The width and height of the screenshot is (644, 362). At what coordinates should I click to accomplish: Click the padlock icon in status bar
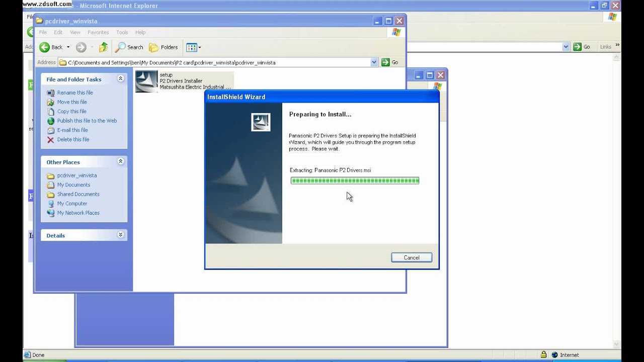543,355
